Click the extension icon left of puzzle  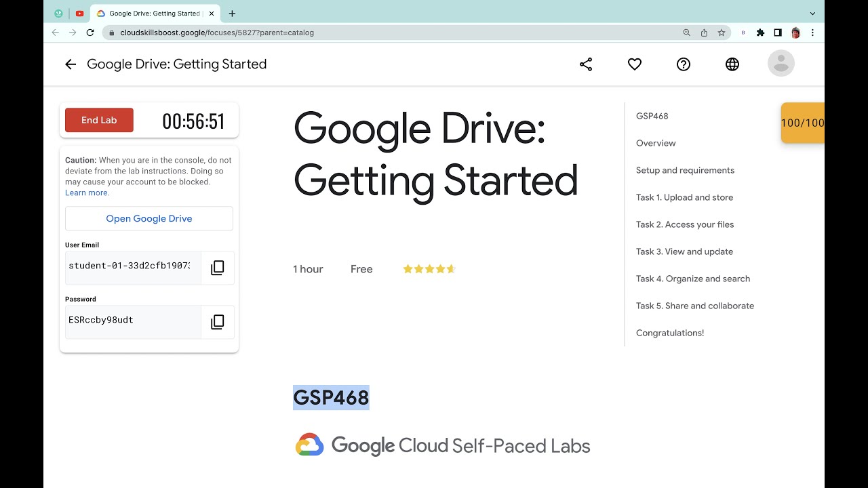[743, 33]
